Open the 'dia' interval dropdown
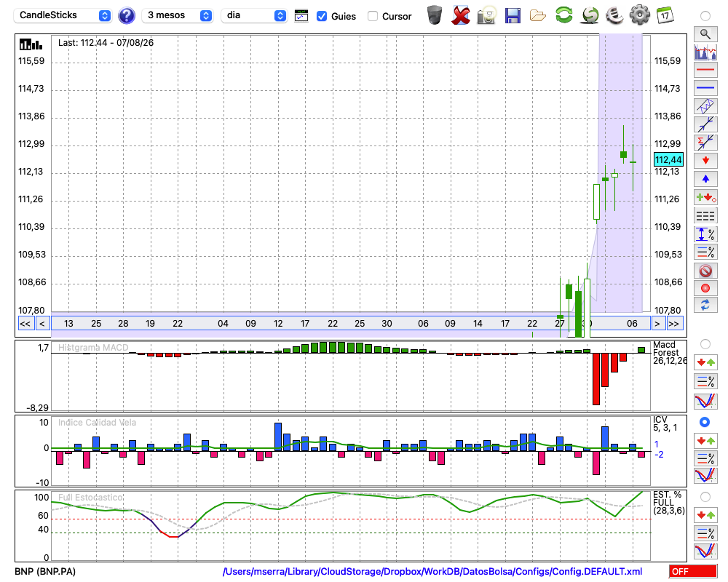The height and width of the screenshot is (582, 728). 254,15
